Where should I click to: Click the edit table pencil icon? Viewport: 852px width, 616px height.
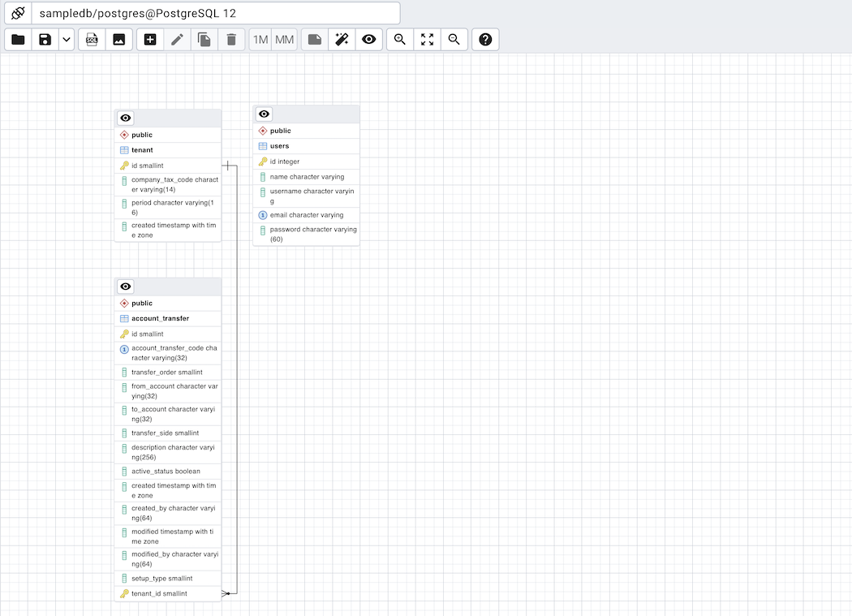[177, 40]
